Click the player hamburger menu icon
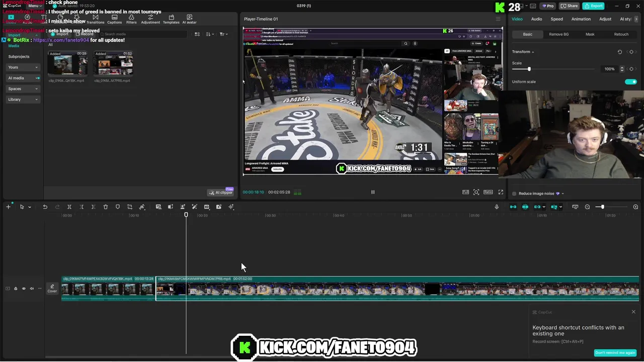This screenshot has height=362, width=644. [x=498, y=19]
